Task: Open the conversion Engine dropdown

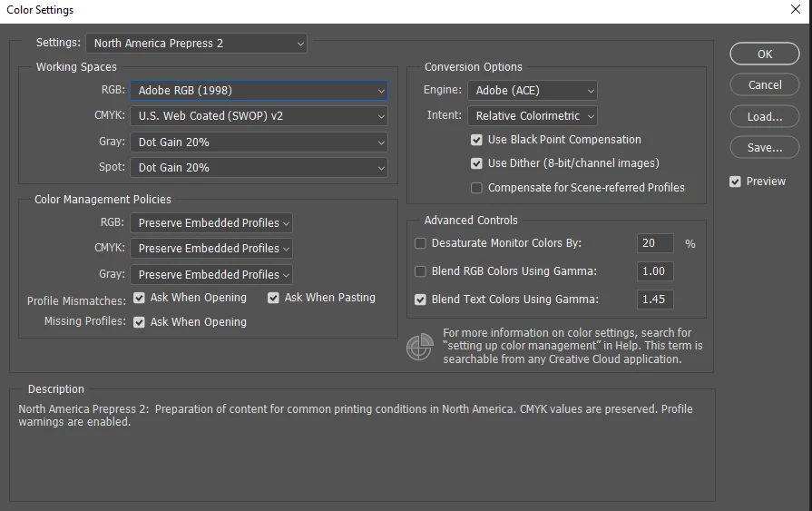Action: click(x=533, y=91)
